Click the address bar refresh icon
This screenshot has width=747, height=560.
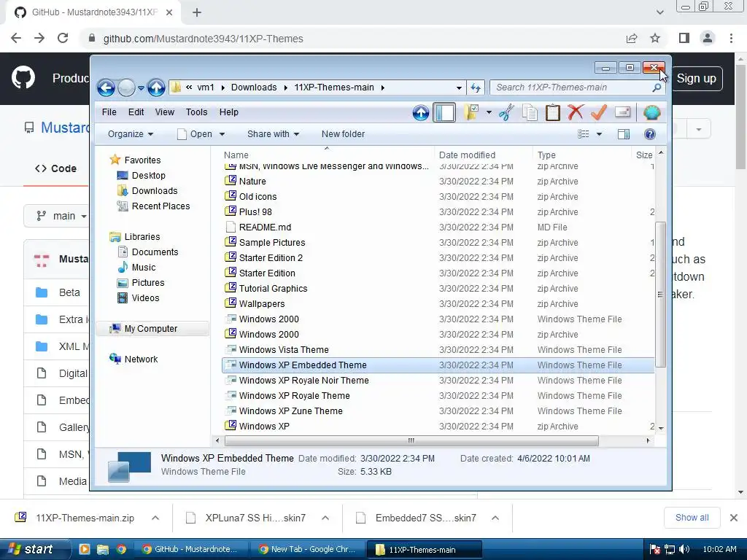click(476, 87)
